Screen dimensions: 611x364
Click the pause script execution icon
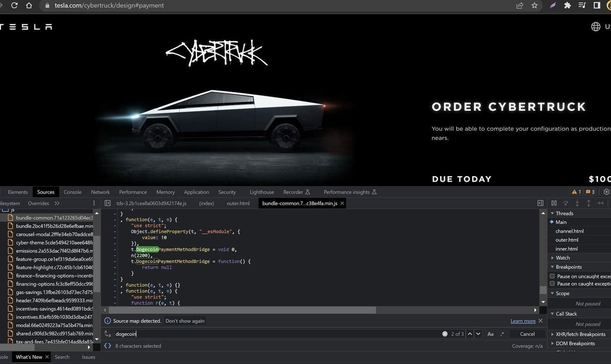tap(554, 203)
